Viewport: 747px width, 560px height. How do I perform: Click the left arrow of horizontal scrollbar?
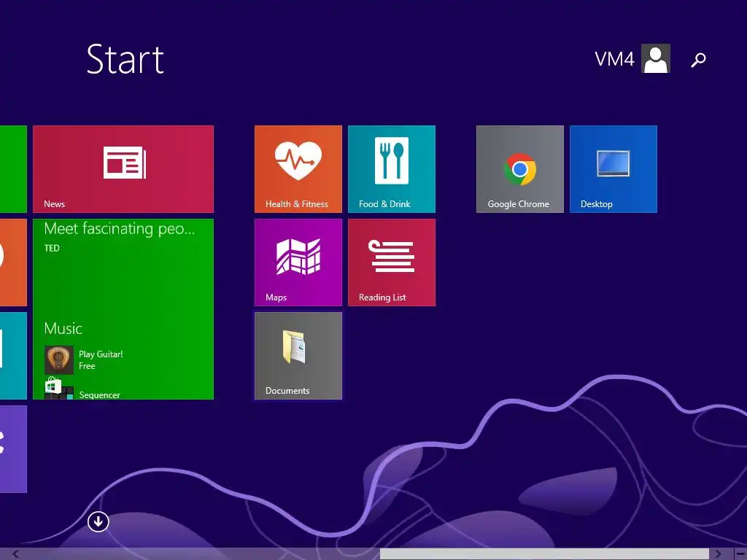coord(16,554)
